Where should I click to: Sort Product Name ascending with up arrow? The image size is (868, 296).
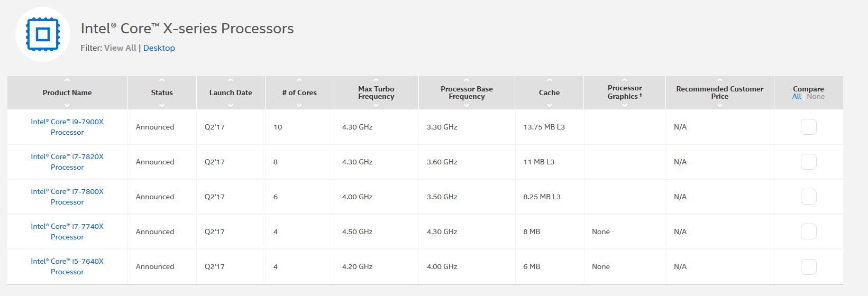point(67,80)
